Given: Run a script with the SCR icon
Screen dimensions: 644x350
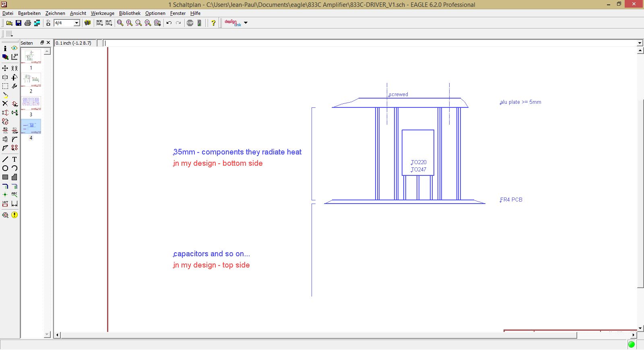Looking at the screenshot, I should pyautogui.click(x=99, y=23).
